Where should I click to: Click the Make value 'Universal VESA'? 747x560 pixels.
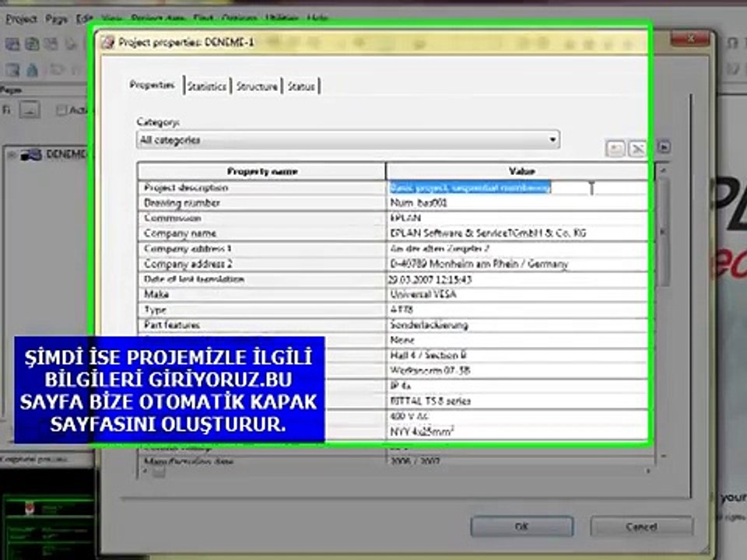(423, 294)
